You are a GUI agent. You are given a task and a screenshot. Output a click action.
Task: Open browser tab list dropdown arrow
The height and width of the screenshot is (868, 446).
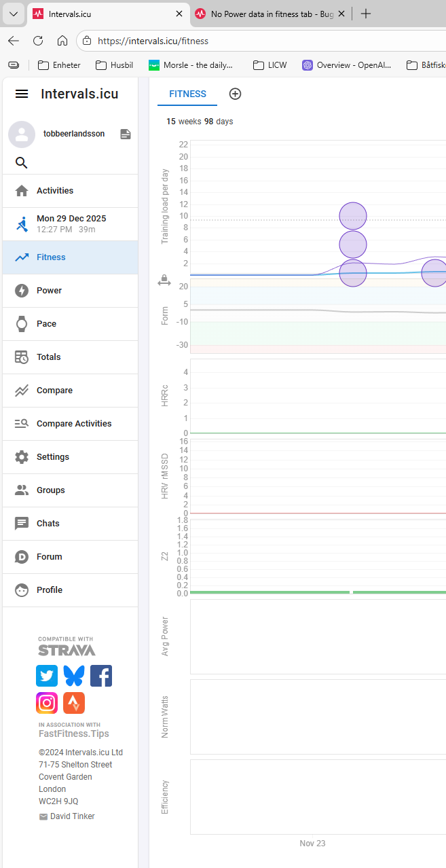coord(13,14)
